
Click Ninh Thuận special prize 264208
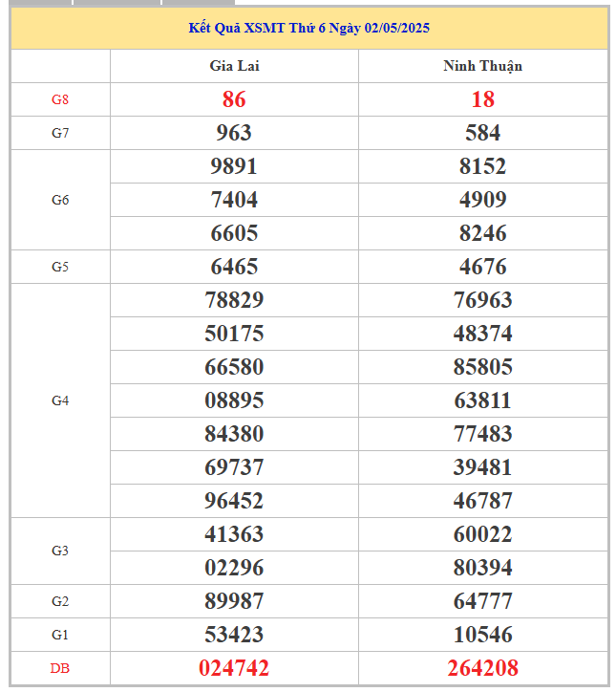(x=482, y=668)
